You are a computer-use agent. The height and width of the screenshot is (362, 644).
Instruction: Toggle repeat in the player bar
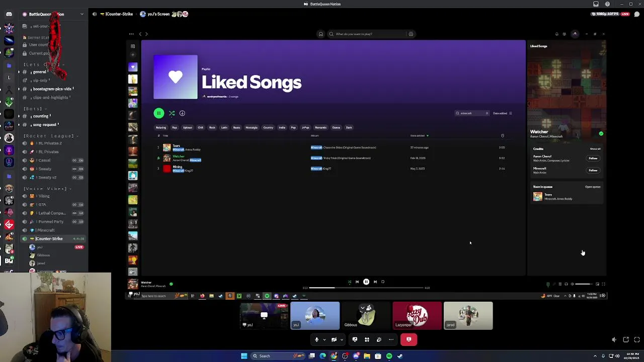pyautogui.click(x=383, y=282)
